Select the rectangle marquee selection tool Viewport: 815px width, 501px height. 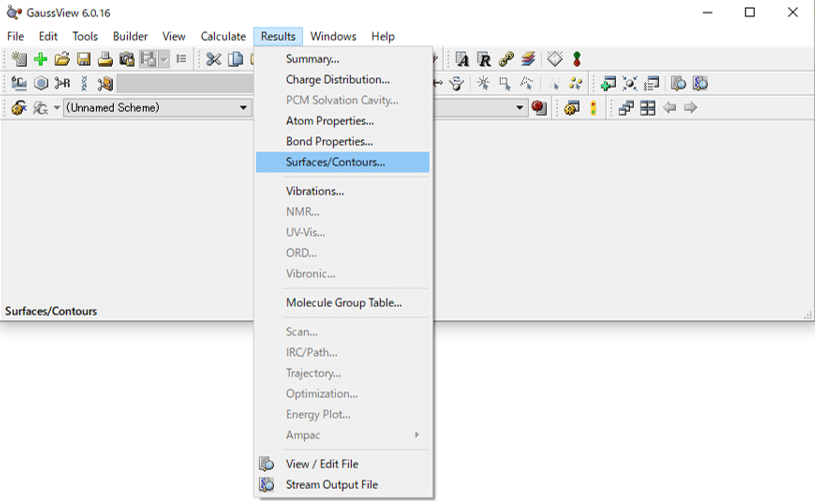coord(505,83)
